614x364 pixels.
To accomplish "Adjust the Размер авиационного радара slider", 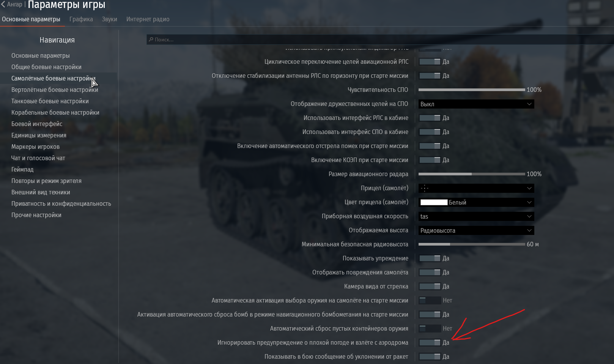I will [x=472, y=174].
